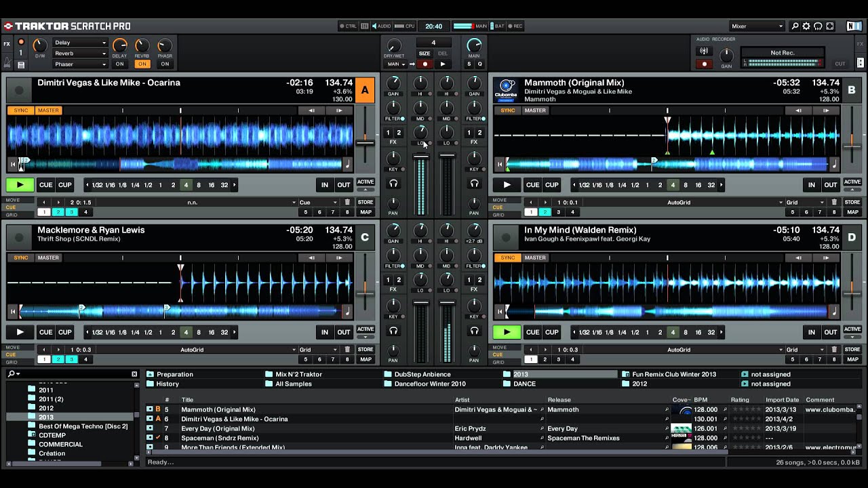The height and width of the screenshot is (488, 868).
Task: Open the History favorite folder
Action: [167, 384]
